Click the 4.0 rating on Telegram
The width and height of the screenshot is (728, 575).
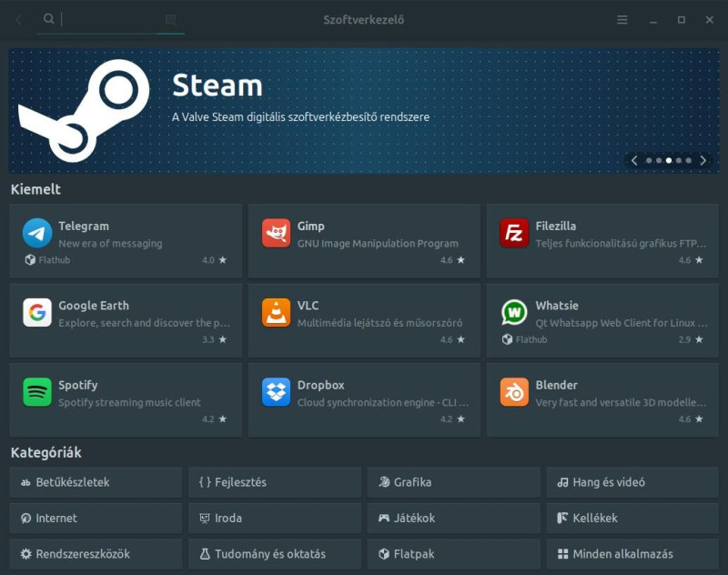tap(208, 260)
